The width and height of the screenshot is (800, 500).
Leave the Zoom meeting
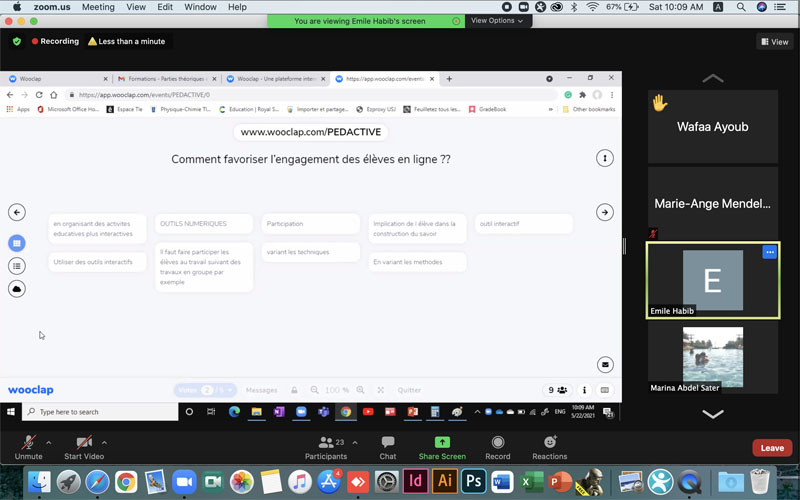[772, 448]
